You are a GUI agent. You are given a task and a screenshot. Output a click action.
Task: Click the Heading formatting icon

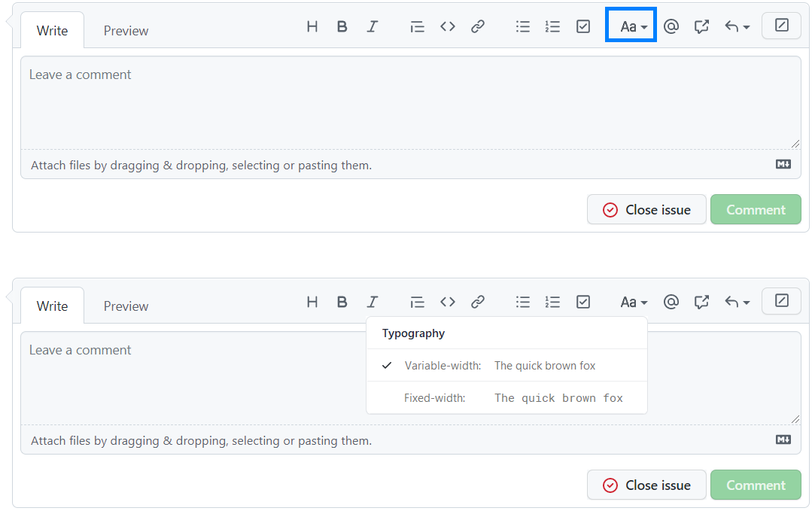(312, 26)
